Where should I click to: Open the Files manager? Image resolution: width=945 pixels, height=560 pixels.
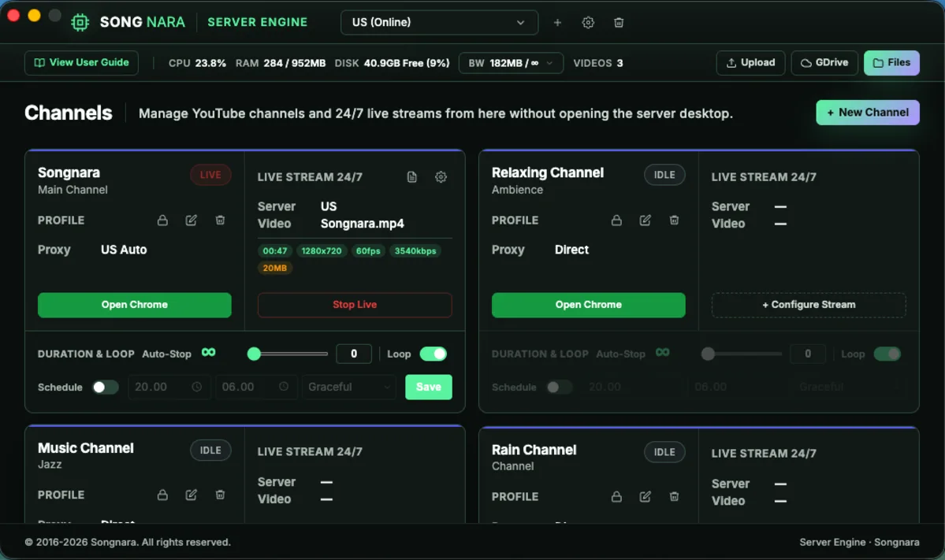coord(891,63)
